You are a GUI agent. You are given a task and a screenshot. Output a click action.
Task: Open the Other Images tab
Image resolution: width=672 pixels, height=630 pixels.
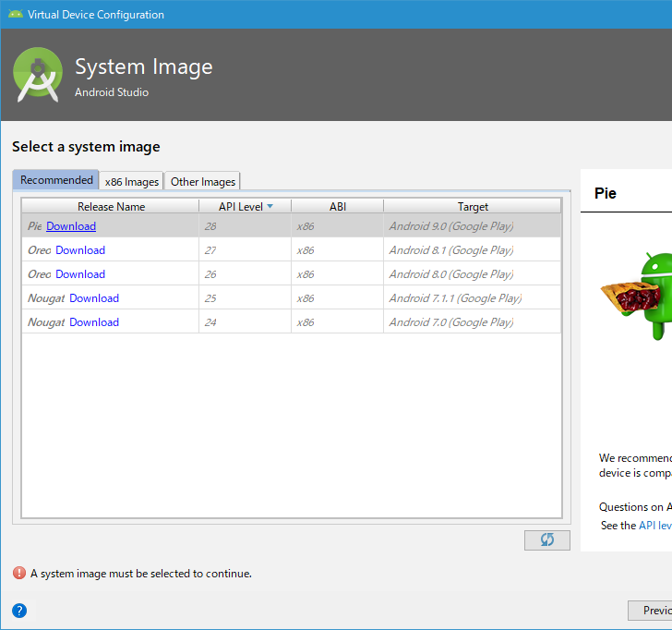click(203, 181)
